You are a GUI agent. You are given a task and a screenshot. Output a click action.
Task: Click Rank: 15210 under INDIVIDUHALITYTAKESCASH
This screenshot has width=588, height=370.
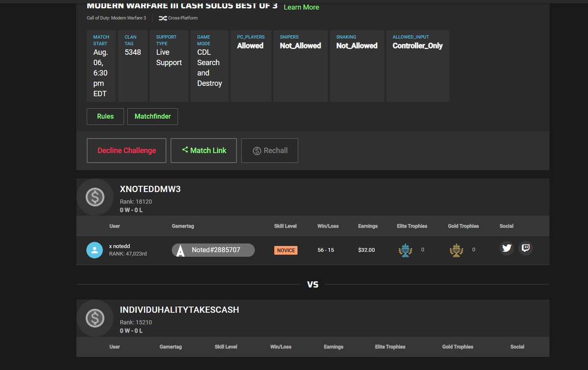pos(136,322)
